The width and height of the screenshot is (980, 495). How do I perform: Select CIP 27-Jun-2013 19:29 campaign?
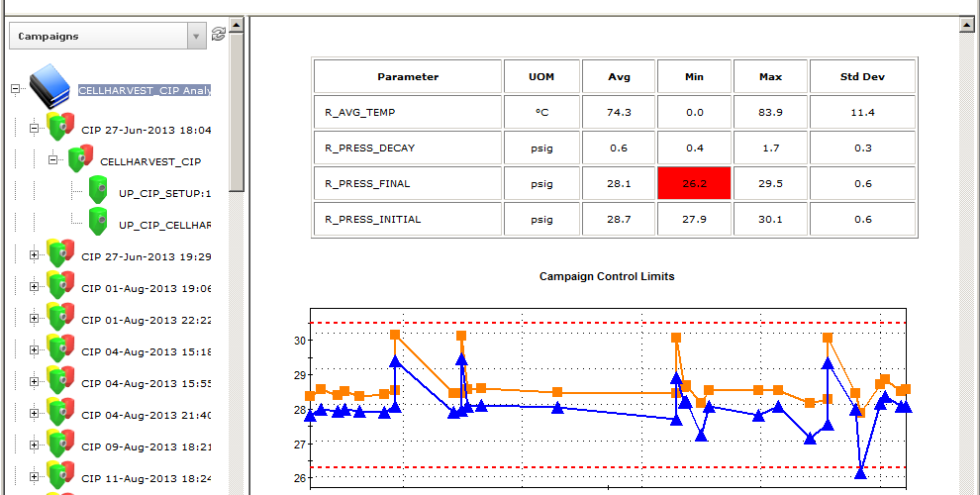147,256
